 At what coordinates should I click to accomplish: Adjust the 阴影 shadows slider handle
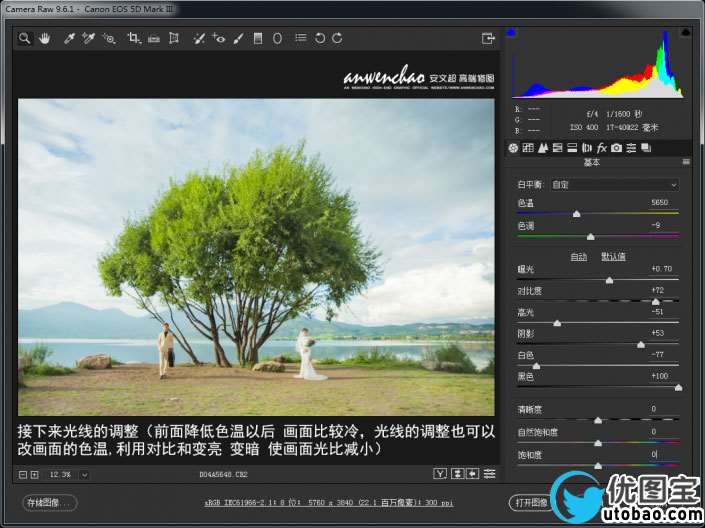coord(641,345)
